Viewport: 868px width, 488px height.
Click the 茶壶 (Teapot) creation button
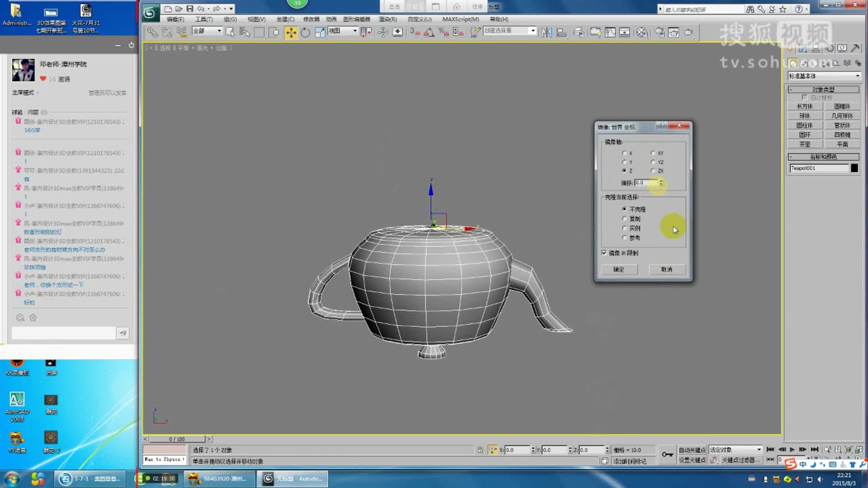tap(805, 144)
